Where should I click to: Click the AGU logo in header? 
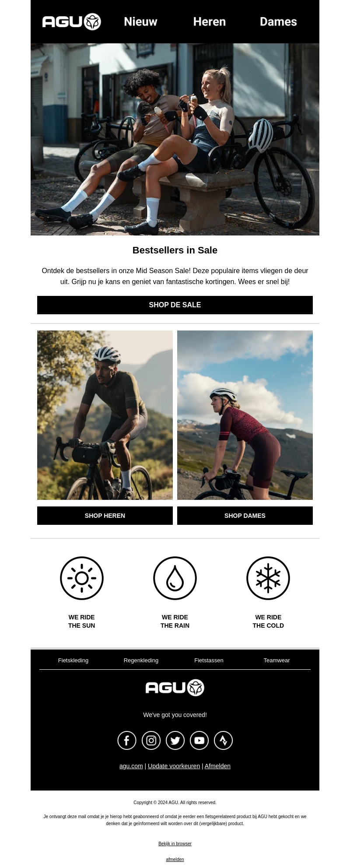tap(72, 21)
